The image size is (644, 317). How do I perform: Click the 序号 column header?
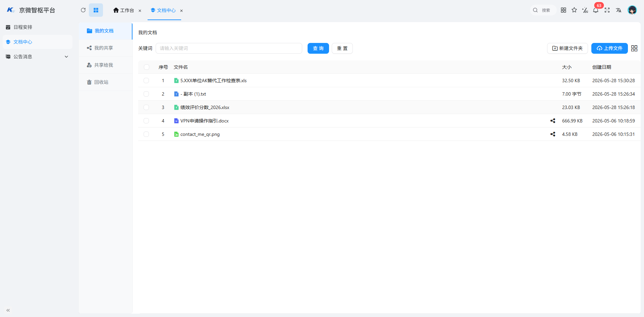pyautogui.click(x=163, y=67)
